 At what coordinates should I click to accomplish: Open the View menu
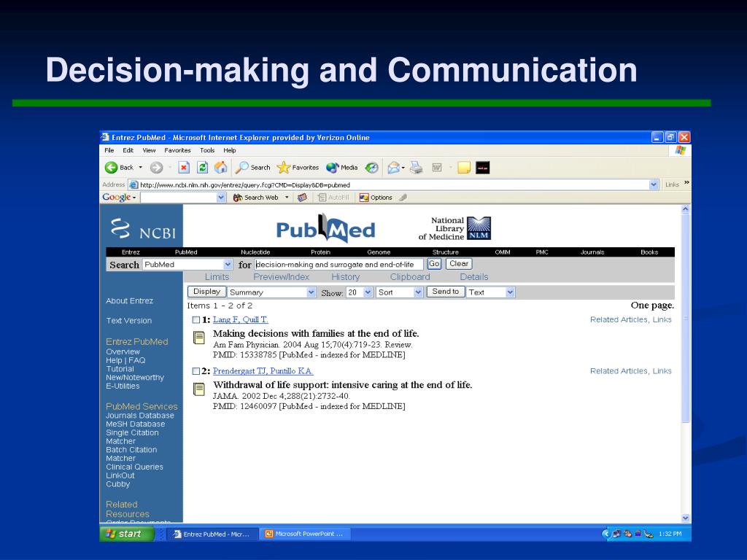click(149, 150)
